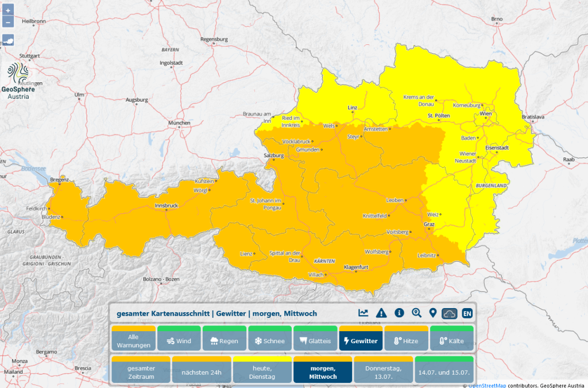Click the location pin icon
This screenshot has width=588, height=388.
click(x=432, y=313)
